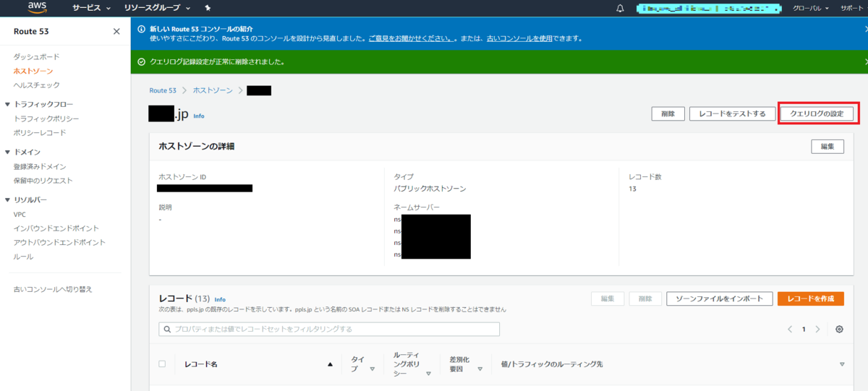Open the notifications bell

point(620,9)
